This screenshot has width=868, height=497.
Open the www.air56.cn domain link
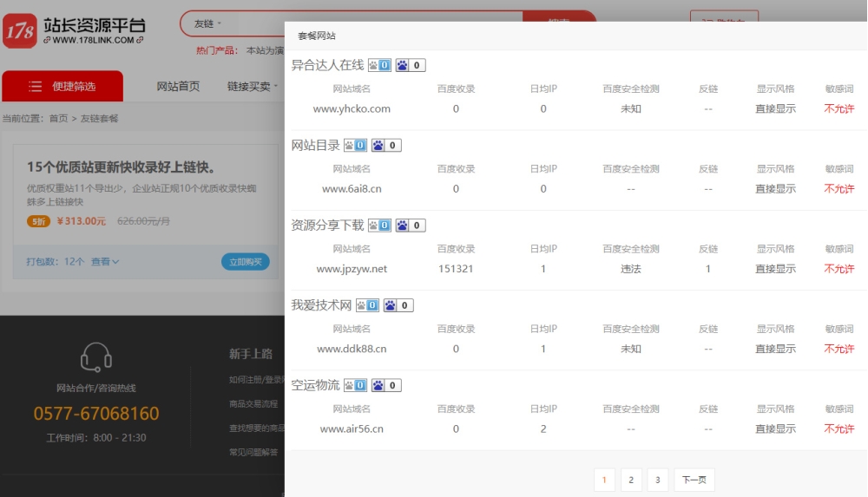coord(352,428)
